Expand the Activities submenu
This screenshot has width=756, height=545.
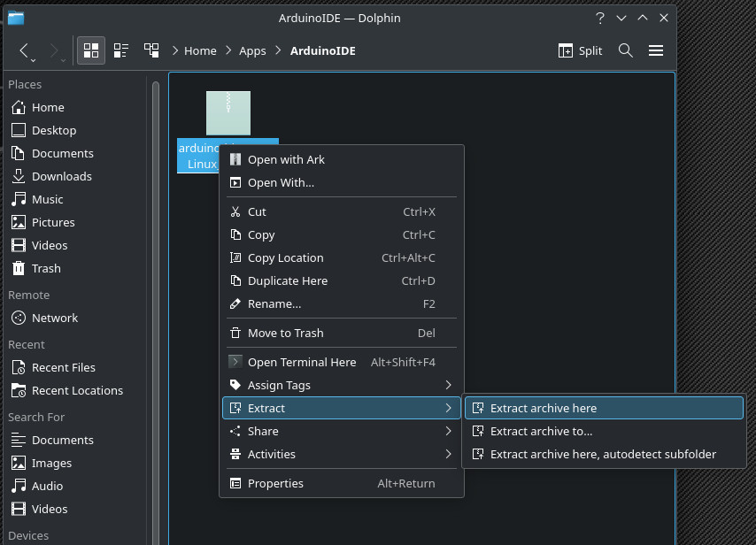pos(272,454)
